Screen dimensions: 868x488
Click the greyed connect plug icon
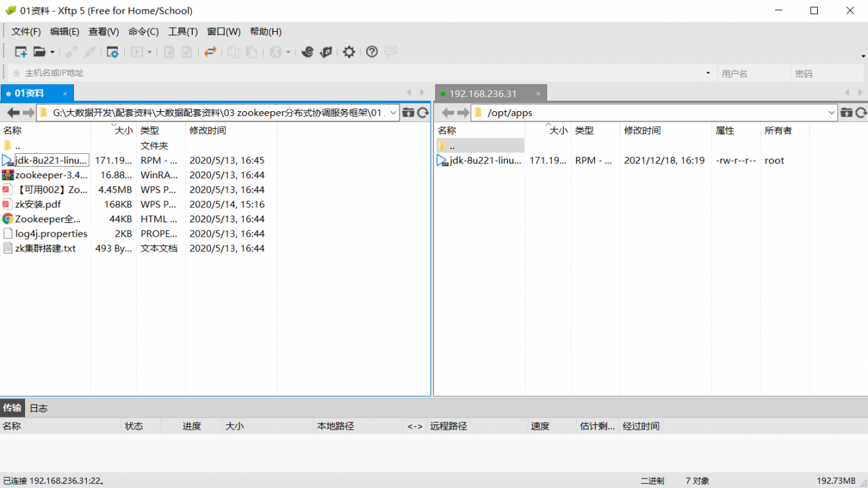[x=71, y=52]
